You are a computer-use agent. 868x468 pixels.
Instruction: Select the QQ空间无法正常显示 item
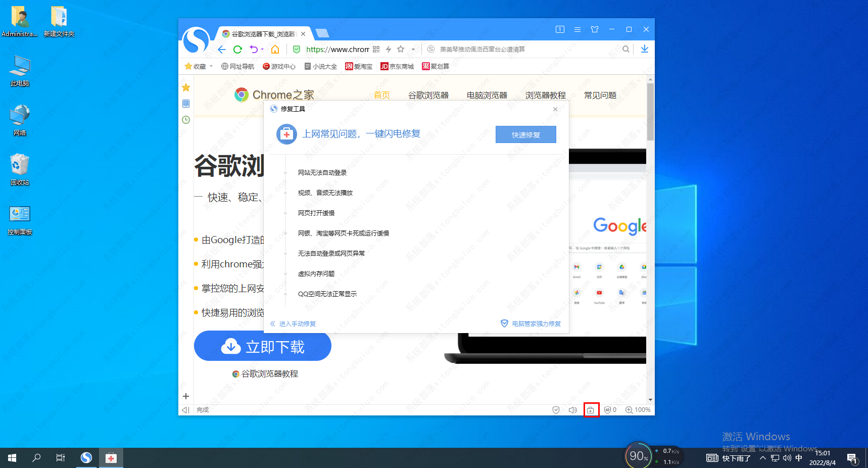coord(327,294)
